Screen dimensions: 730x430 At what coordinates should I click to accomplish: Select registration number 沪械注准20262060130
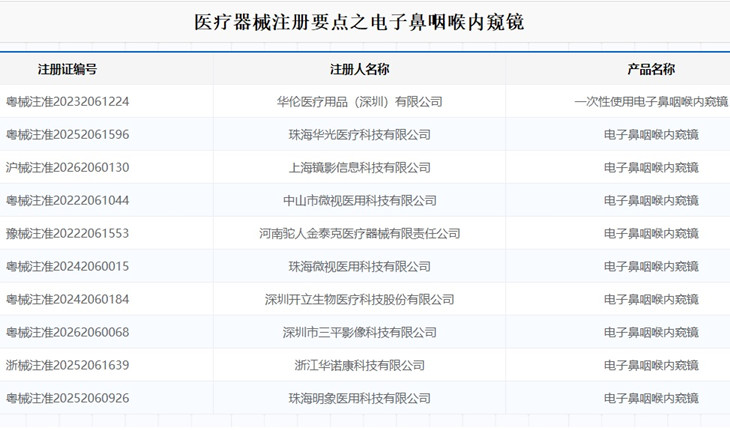click(x=68, y=168)
